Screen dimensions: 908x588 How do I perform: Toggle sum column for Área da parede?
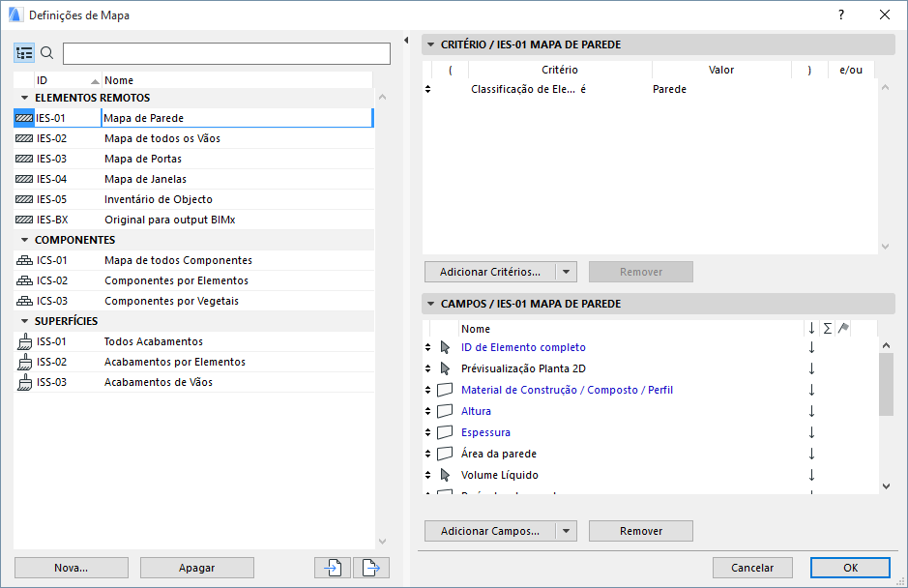pos(827,454)
